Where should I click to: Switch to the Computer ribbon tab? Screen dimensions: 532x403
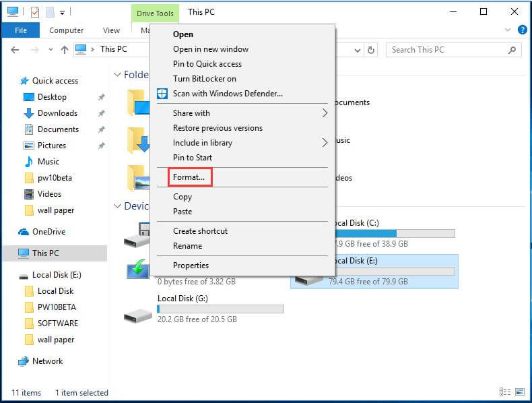66,30
